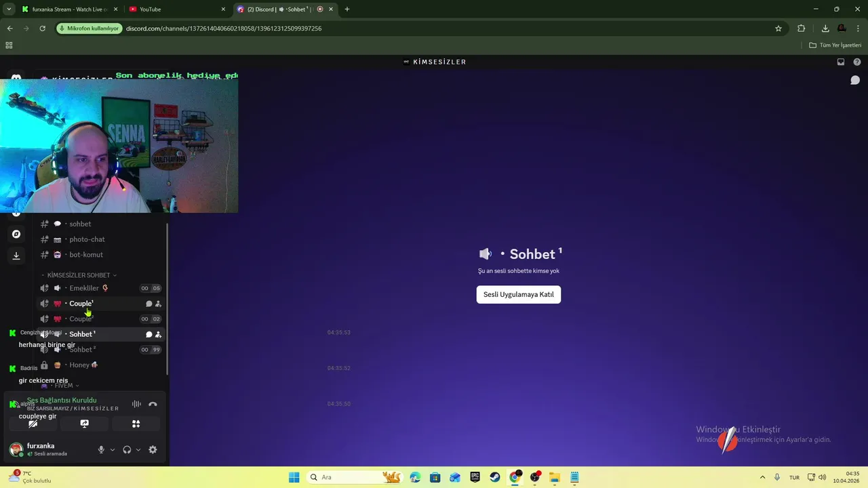This screenshot has width=868, height=488.
Task: Bookmark this page with star icon
Action: [778, 28]
